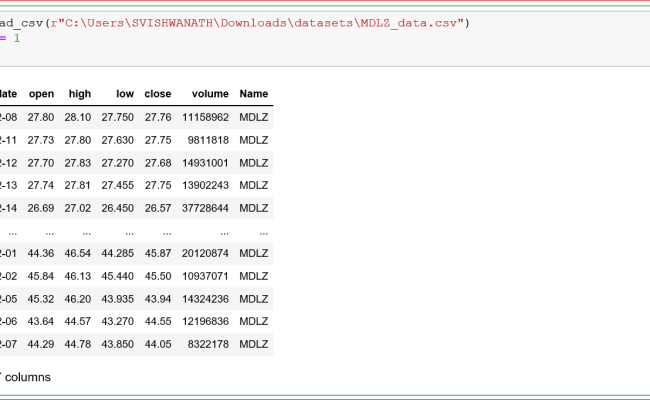The image size is (650, 400).
Task: Select close value 44.05
Action: [x=158, y=344]
